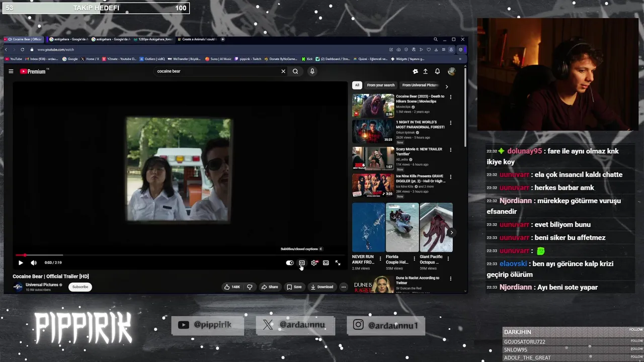Switch to Create a Animals I could browser tab

point(197,39)
